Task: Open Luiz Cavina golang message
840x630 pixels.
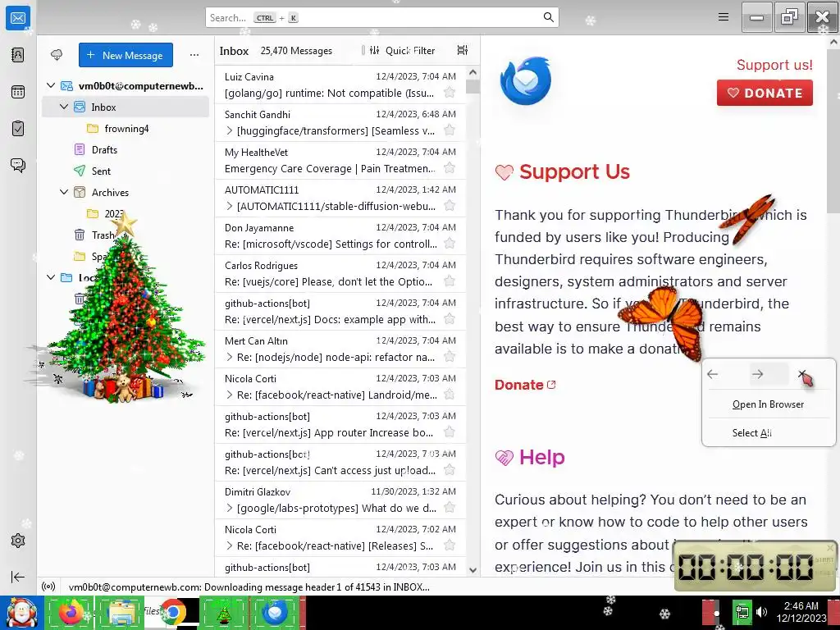Action: click(x=340, y=84)
